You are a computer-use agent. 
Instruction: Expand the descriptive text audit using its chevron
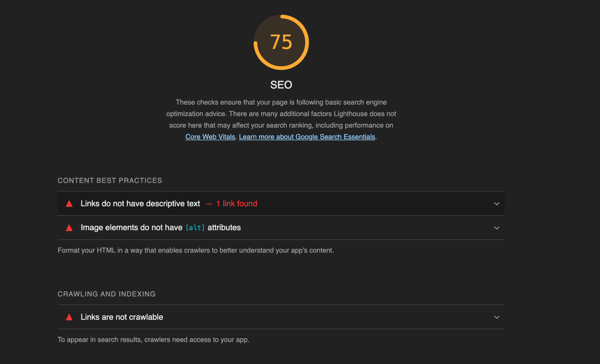(x=496, y=204)
